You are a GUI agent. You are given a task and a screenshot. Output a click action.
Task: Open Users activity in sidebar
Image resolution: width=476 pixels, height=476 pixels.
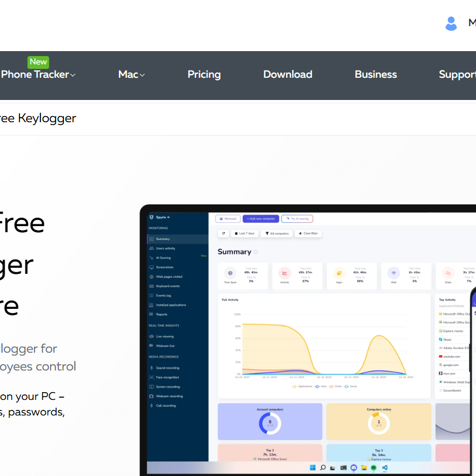pyautogui.click(x=166, y=248)
